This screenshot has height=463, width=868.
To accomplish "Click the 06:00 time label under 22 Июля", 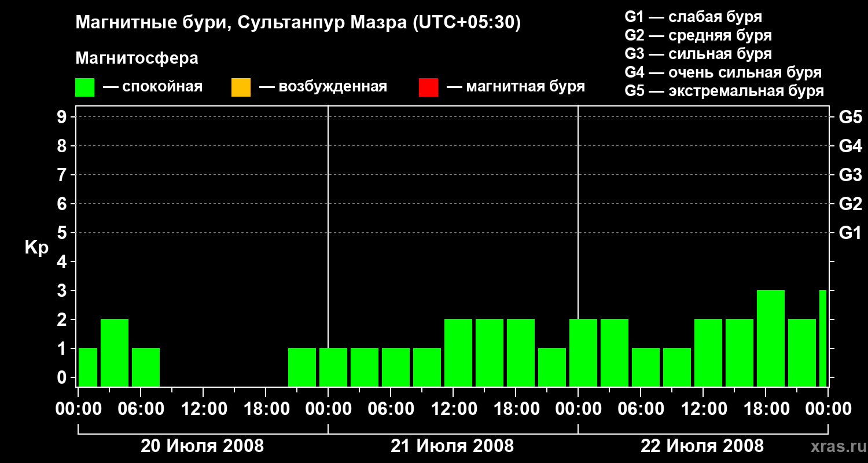I will coord(640,409).
